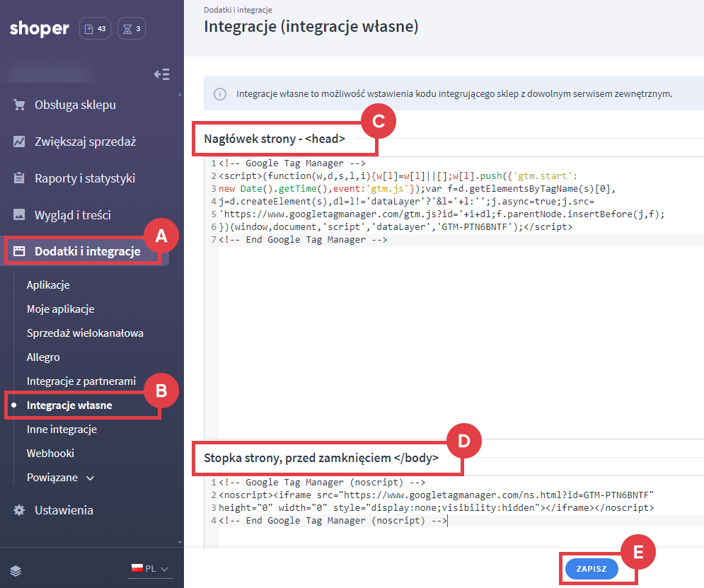The height and width of the screenshot is (588, 704).
Task: Click the line '<!-- End Google Tag Manager -->' in head editor
Action: tap(303, 240)
